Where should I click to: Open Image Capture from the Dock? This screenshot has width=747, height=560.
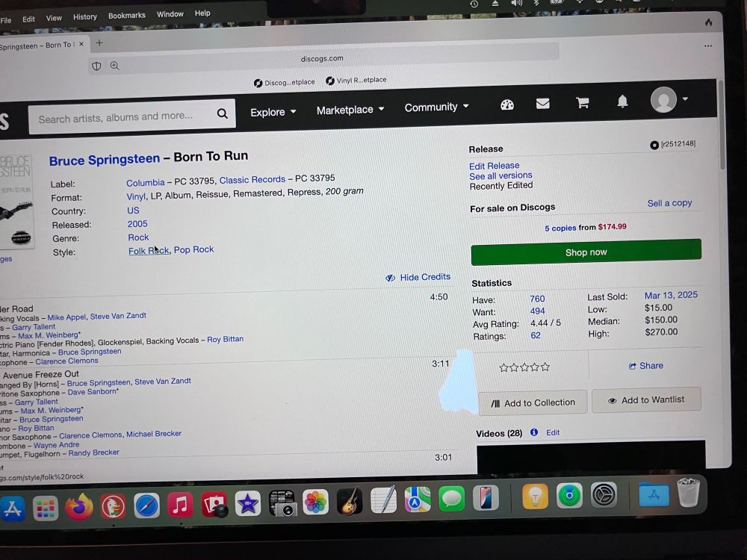[x=282, y=503]
